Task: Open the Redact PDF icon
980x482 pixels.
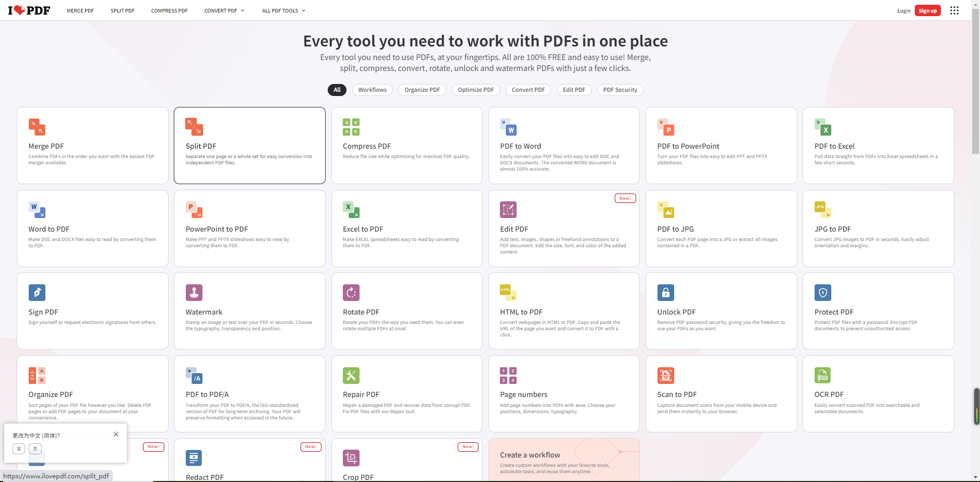Action: click(x=194, y=458)
